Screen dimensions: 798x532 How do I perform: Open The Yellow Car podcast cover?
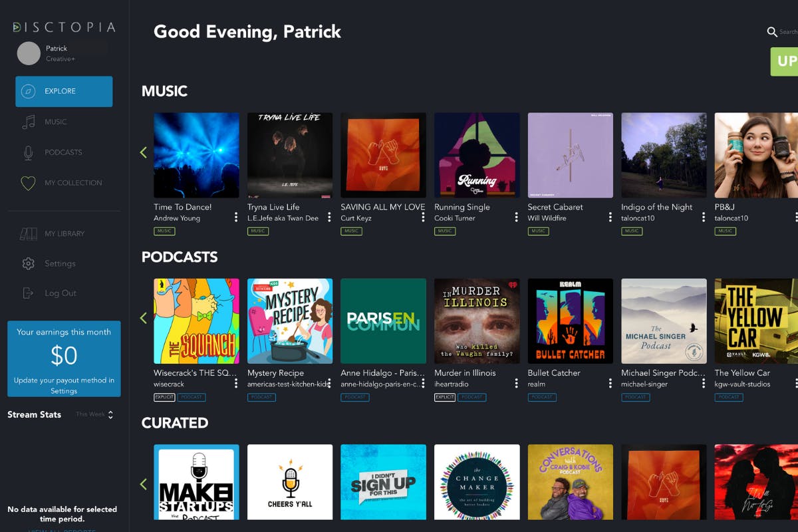pos(756,321)
